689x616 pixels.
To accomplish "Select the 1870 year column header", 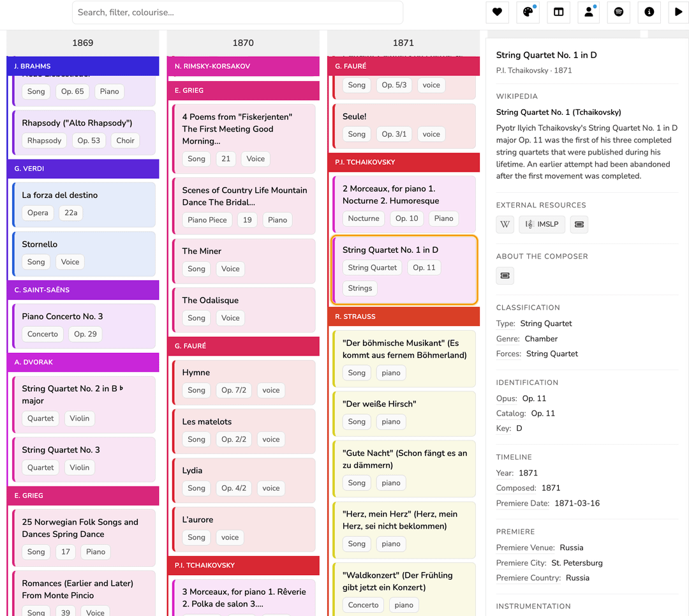I will click(243, 43).
